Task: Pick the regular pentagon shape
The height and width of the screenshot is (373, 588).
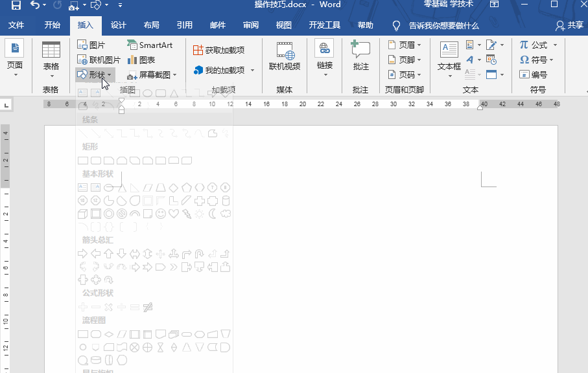Action: click(x=186, y=188)
